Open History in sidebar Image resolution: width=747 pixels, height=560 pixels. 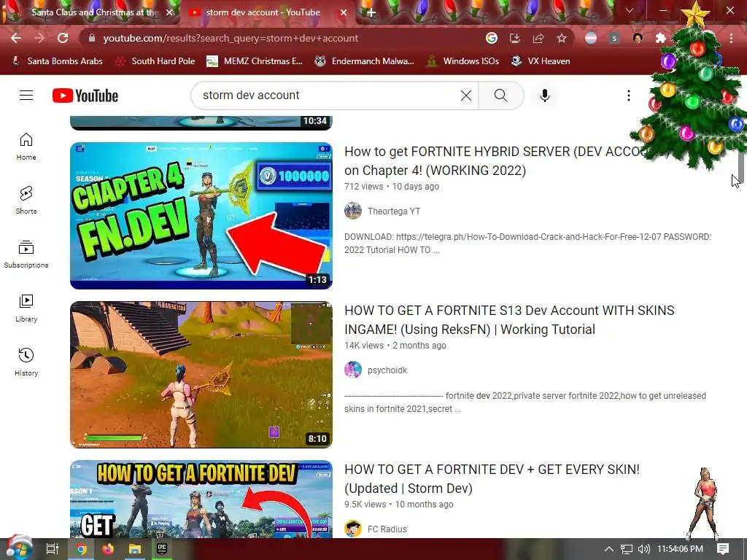pyautogui.click(x=26, y=362)
